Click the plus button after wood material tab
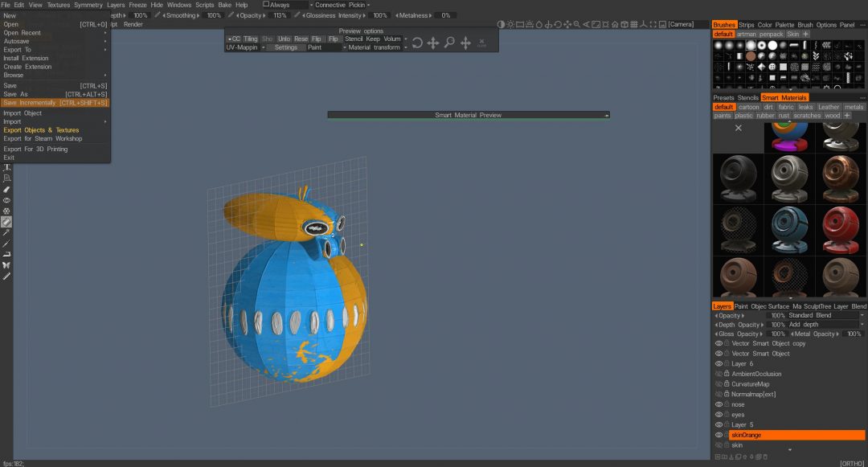This screenshot has width=868, height=467. tap(847, 116)
